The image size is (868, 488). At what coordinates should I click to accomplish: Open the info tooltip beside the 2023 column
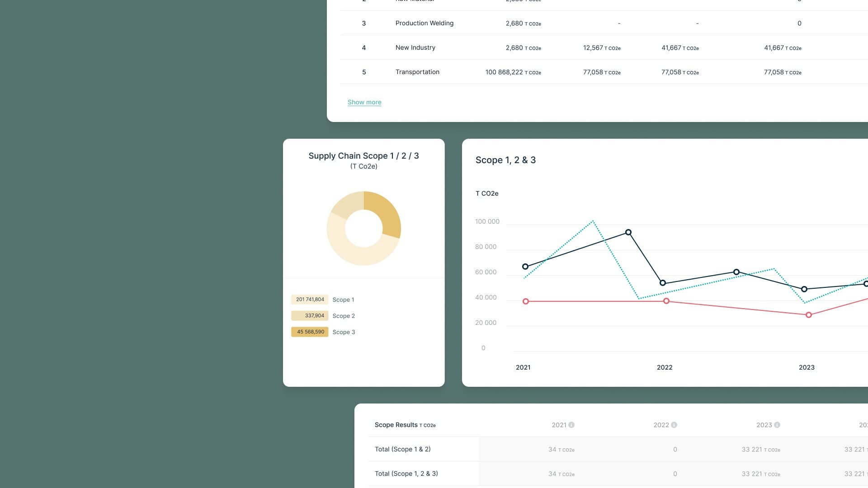tap(777, 425)
